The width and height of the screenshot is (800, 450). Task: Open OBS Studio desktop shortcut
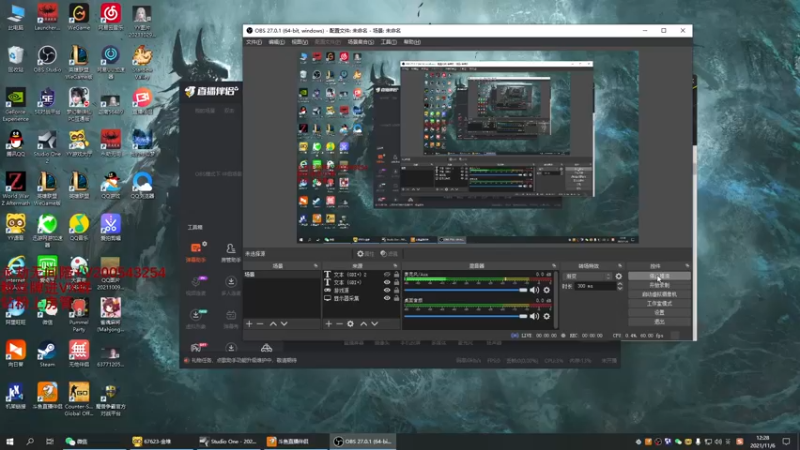47,59
